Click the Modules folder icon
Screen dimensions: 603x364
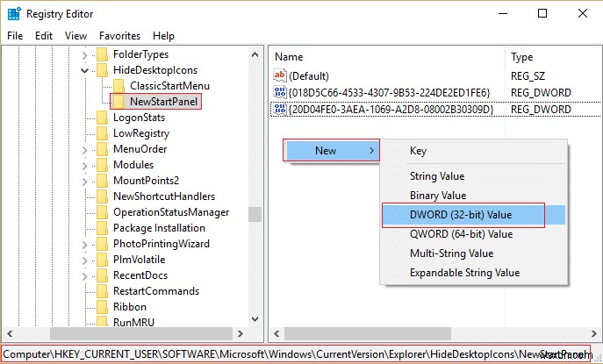[103, 165]
